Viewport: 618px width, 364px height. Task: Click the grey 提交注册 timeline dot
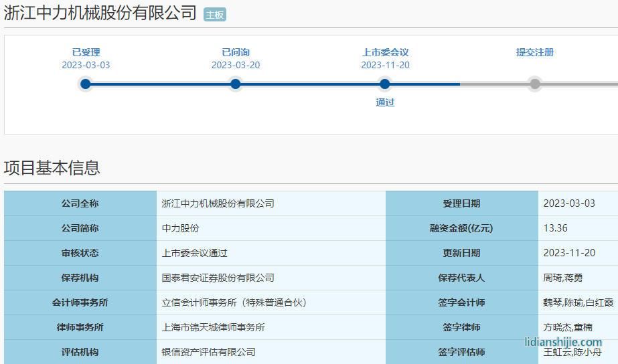(534, 84)
